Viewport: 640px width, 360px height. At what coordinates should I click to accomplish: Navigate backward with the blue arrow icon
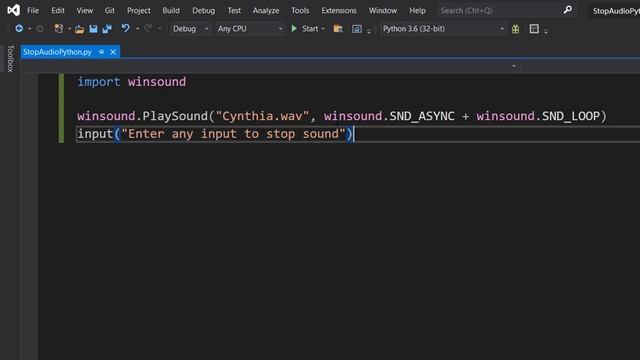click(x=19, y=29)
